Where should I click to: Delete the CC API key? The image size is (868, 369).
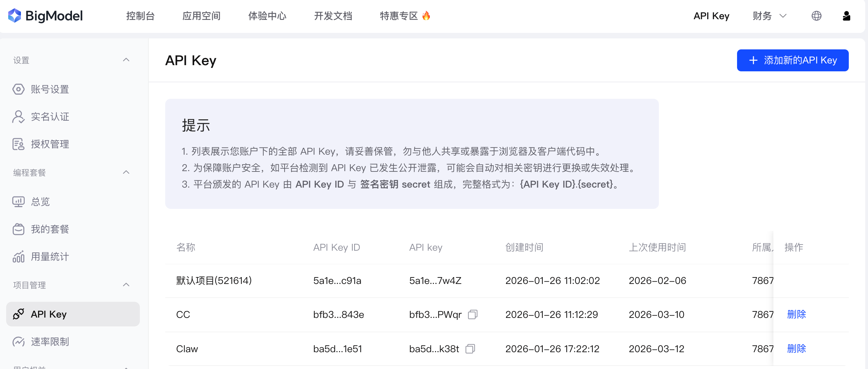click(x=796, y=314)
